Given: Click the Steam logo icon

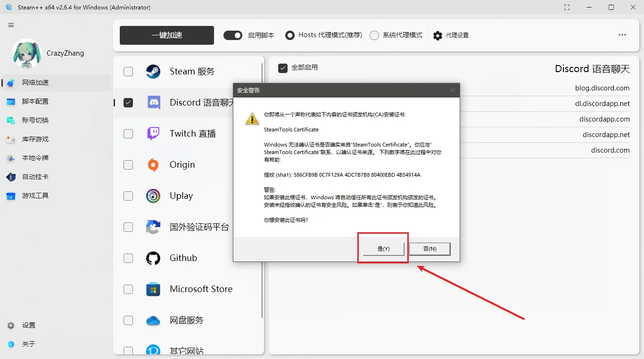Looking at the screenshot, I should click(x=153, y=72).
